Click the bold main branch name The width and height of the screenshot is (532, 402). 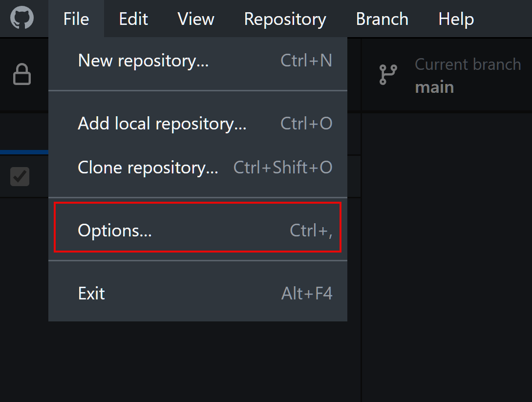pyautogui.click(x=434, y=87)
